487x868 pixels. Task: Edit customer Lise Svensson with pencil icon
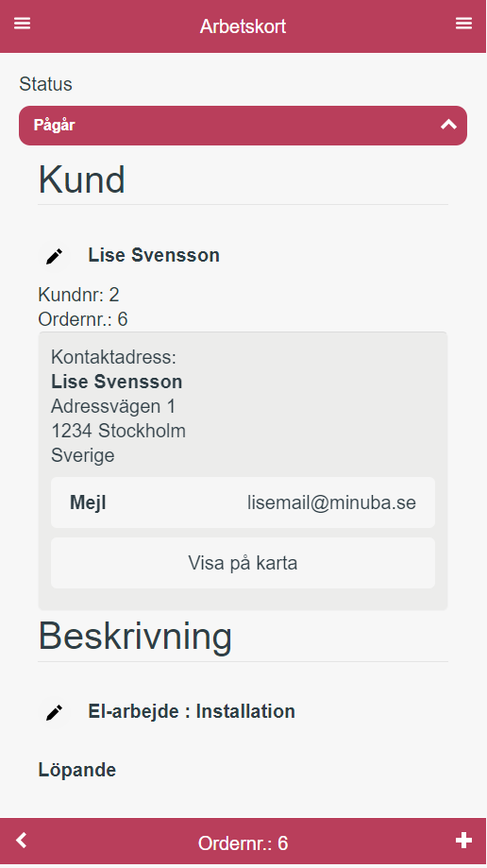[x=54, y=256]
